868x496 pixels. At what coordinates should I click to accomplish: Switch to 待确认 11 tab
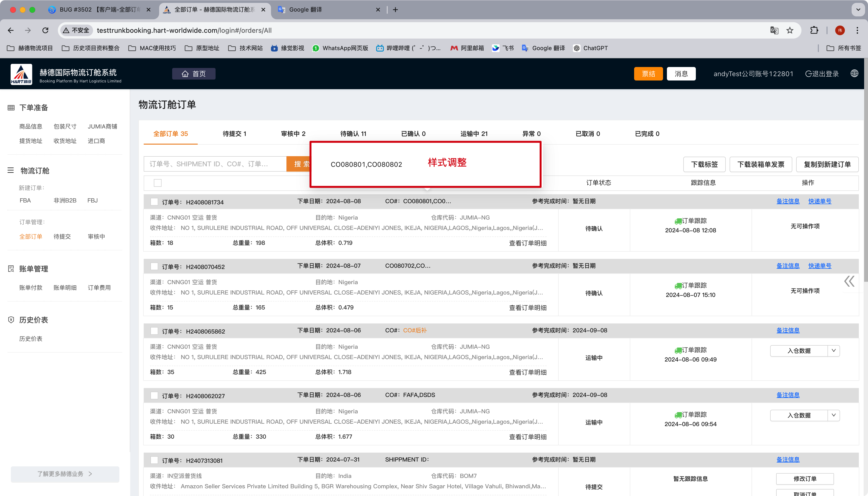click(x=353, y=134)
